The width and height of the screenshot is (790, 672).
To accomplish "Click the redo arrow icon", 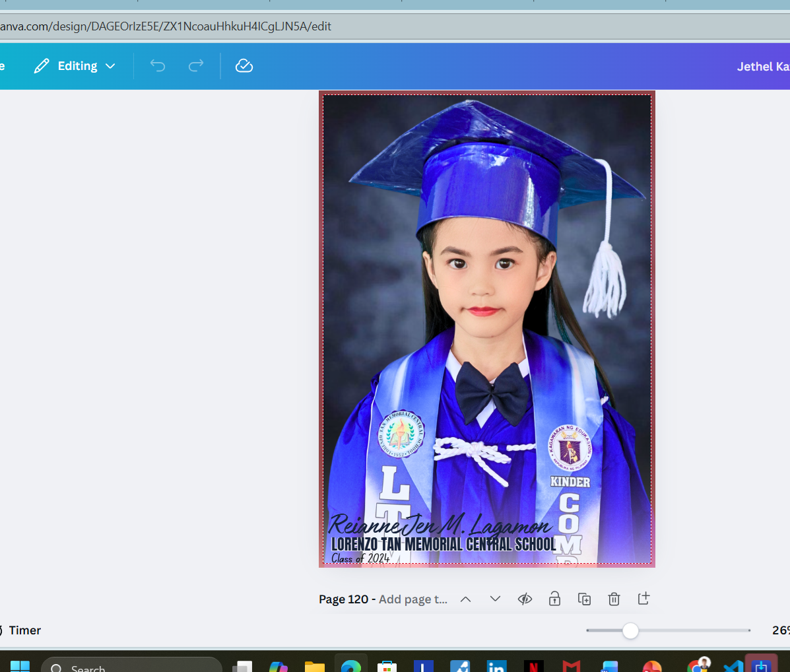I will coord(196,66).
